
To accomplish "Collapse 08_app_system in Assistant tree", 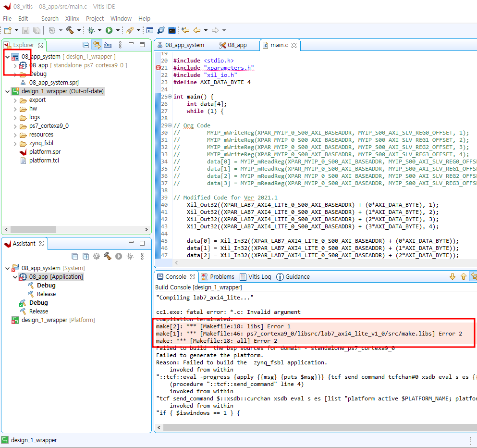I will [x=7, y=268].
